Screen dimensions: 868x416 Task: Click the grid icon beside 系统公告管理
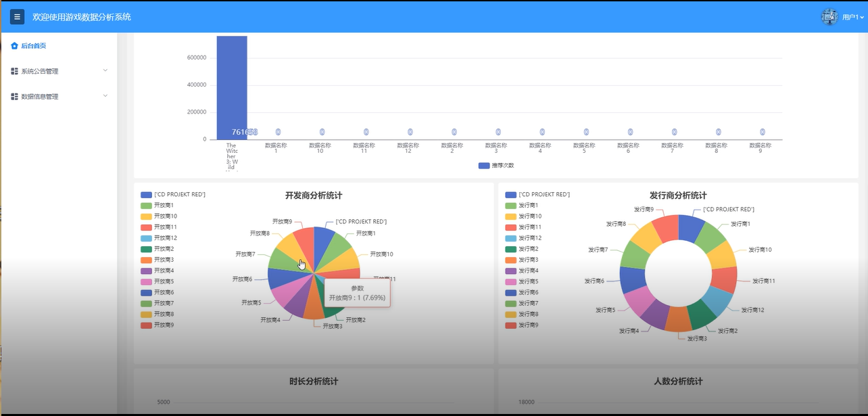14,70
